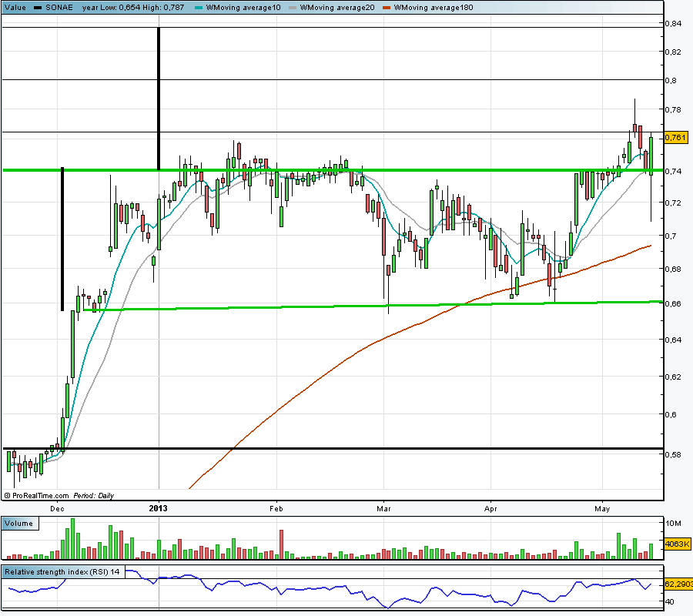Select the Value label in chart header
The width and height of the screenshot is (693, 616).
pos(15,8)
